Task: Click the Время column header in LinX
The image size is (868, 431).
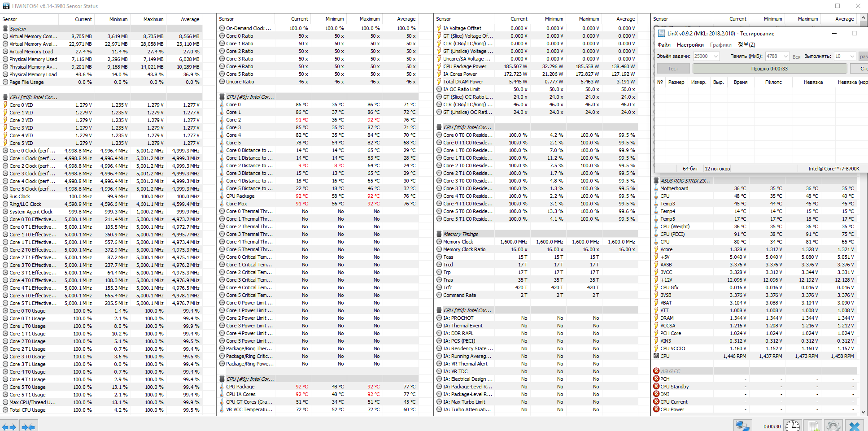Action: [x=741, y=82]
